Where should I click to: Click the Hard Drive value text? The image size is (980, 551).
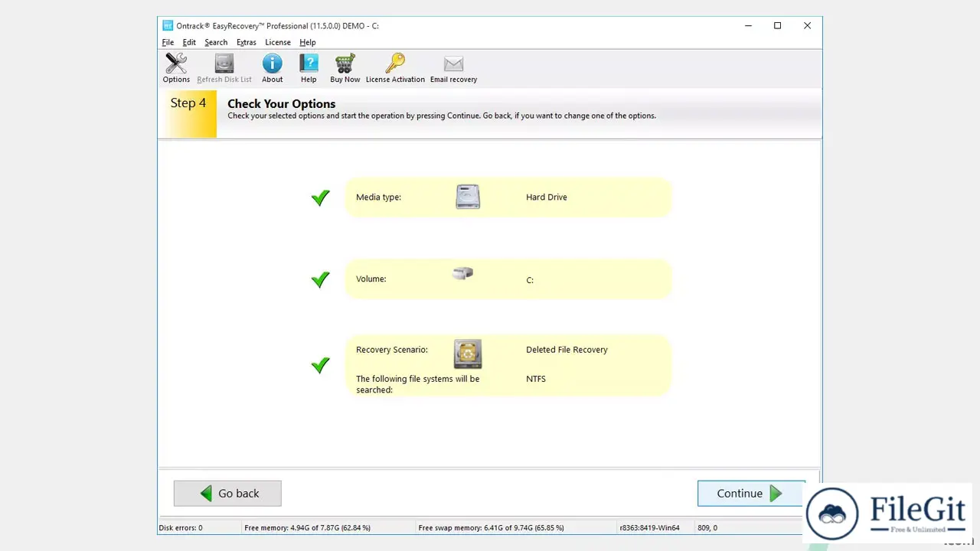[x=547, y=197]
